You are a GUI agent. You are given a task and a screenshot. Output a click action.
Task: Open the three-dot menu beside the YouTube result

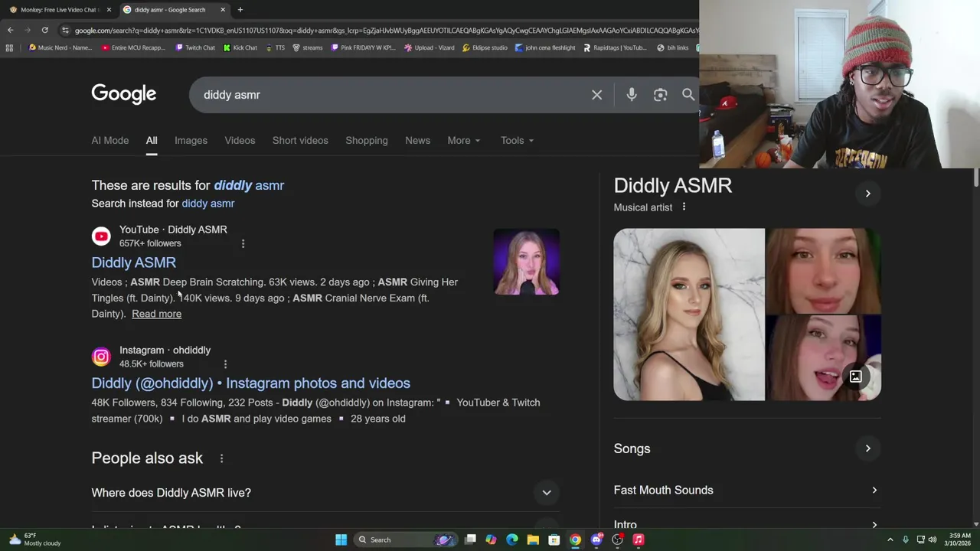[x=243, y=243]
